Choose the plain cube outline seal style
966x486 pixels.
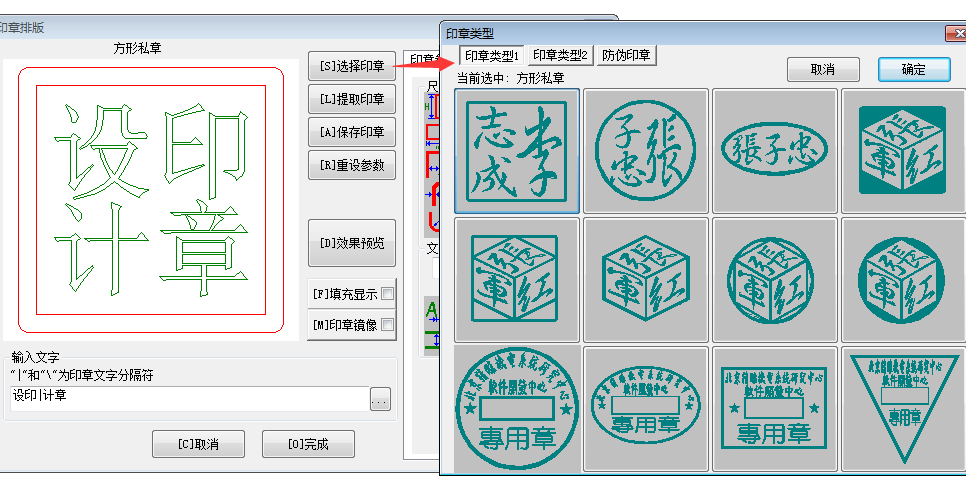click(645, 280)
